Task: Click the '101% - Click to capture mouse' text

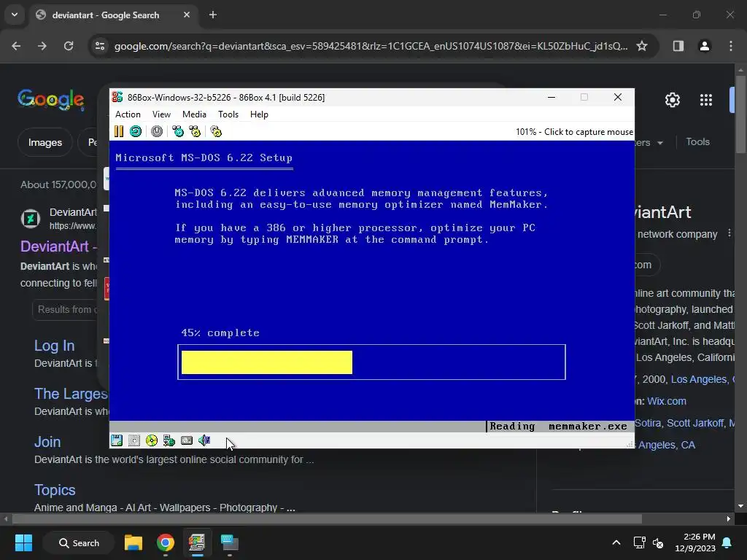Action: coord(574,132)
